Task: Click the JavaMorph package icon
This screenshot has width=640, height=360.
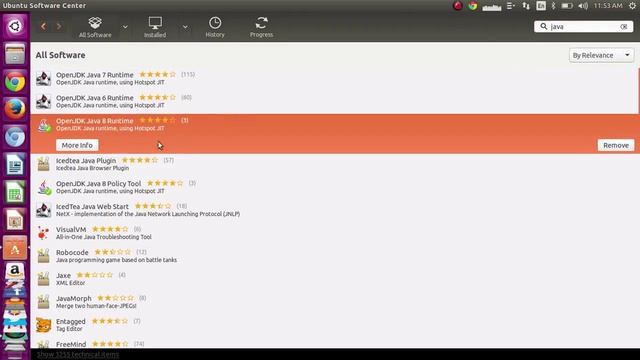Action: coord(44,302)
